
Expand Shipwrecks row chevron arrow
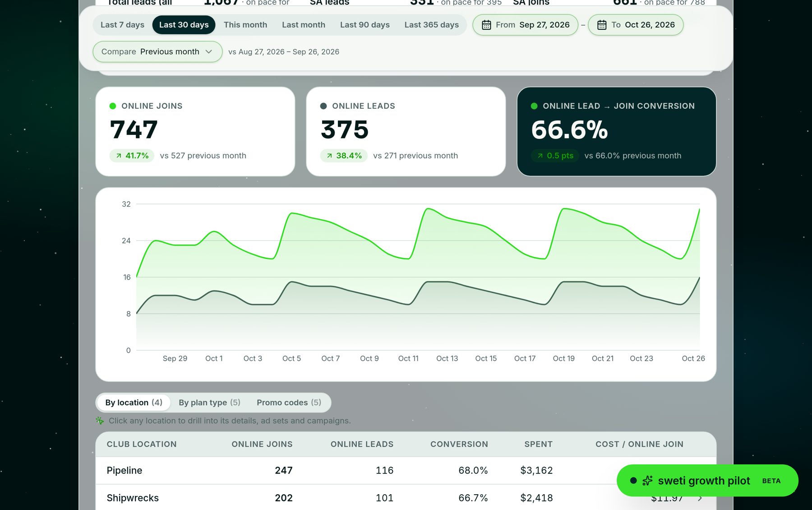(x=700, y=498)
